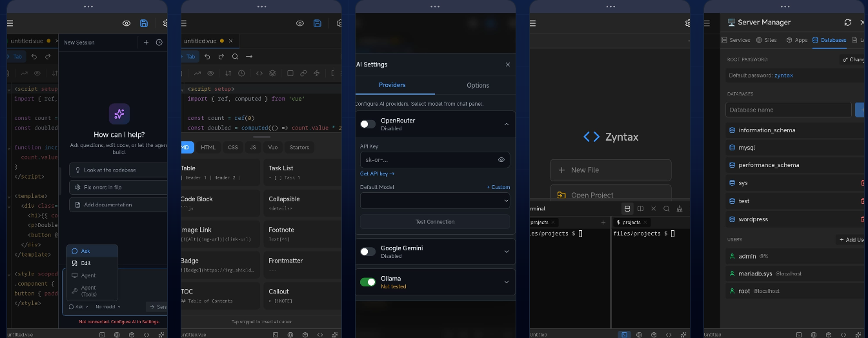Select the performance_schema database row
868x338 pixels.
point(795,165)
